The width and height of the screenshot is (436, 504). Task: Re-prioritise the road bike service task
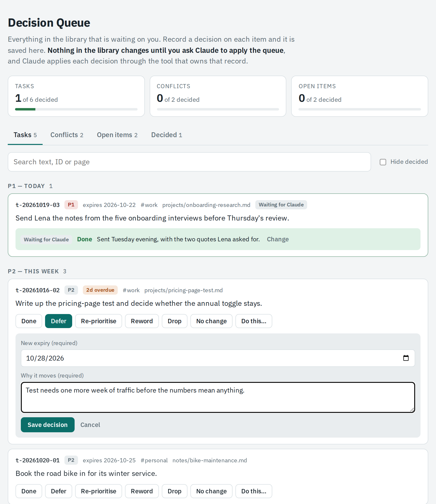[99, 491]
